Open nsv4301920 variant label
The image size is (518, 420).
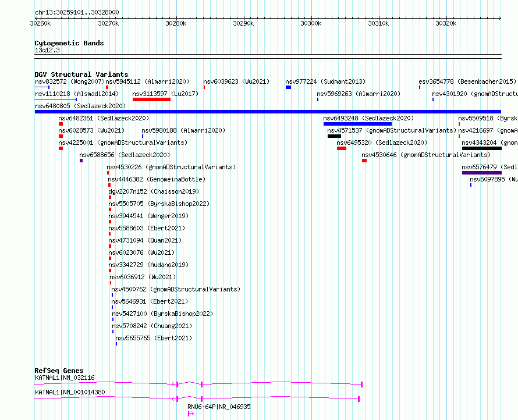pos(475,94)
